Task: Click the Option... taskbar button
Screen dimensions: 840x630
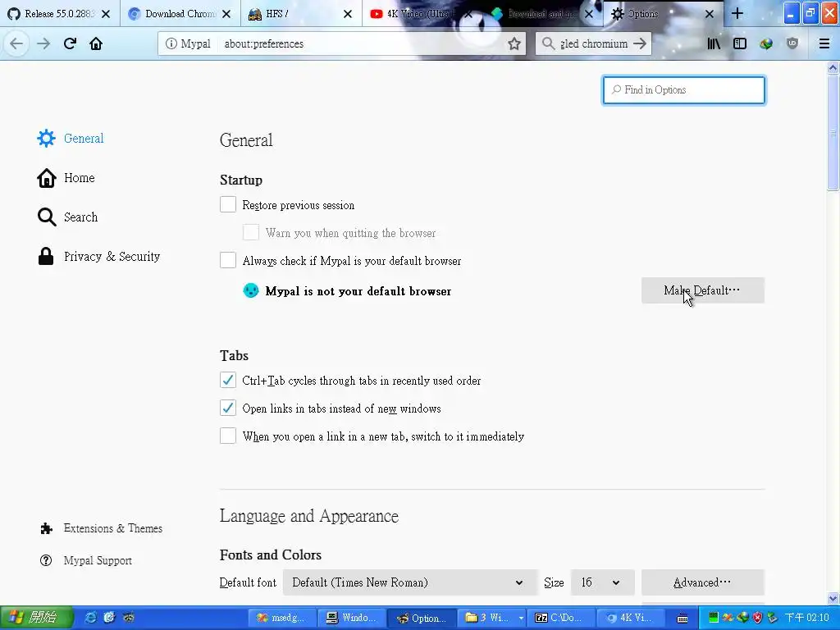Action: 422,618
